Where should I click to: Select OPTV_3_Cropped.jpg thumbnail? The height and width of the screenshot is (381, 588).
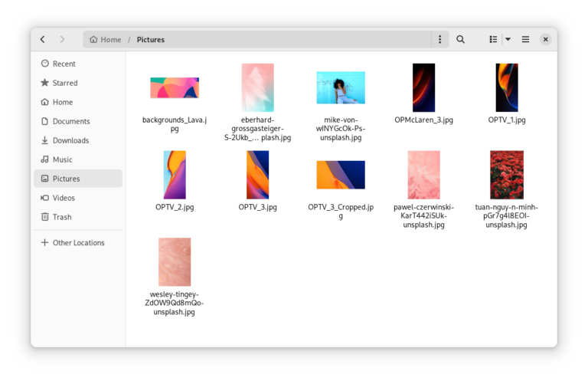pos(341,175)
